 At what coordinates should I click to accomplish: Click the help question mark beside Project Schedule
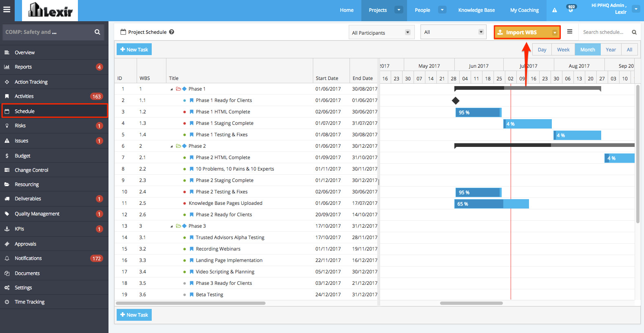(x=172, y=32)
